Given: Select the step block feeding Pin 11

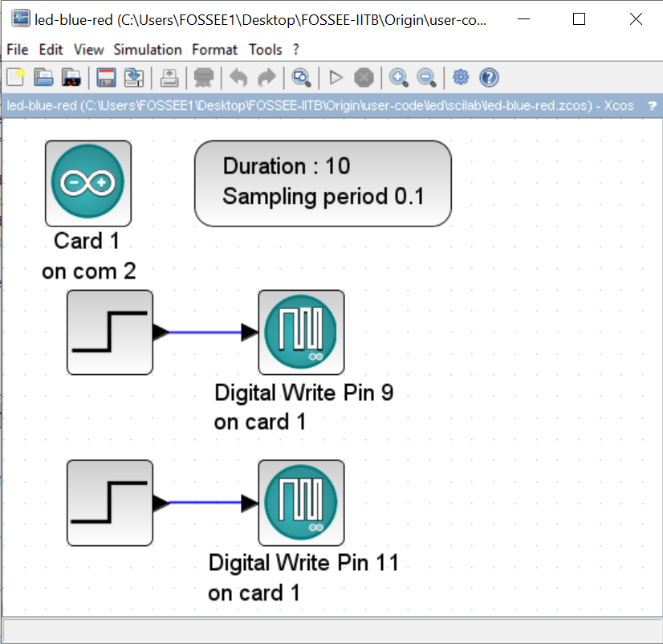Looking at the screenshot, I should (x=110, y=503).
